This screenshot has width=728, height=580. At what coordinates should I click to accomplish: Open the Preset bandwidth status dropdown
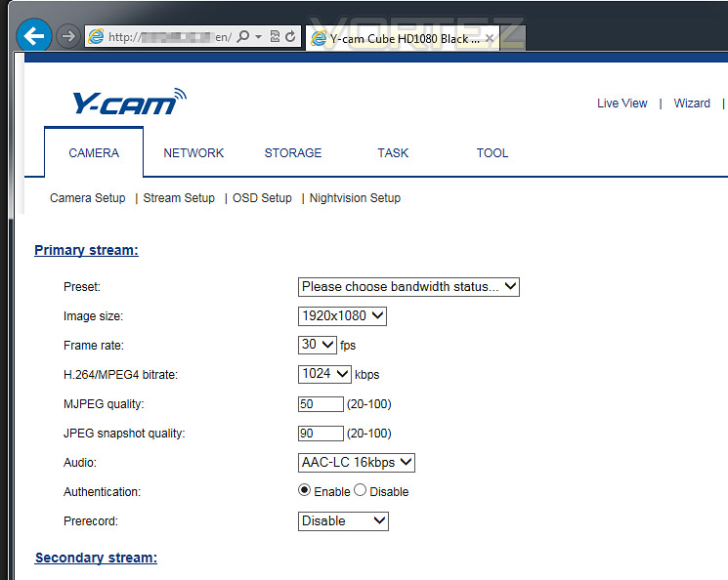tap(408, 287)
